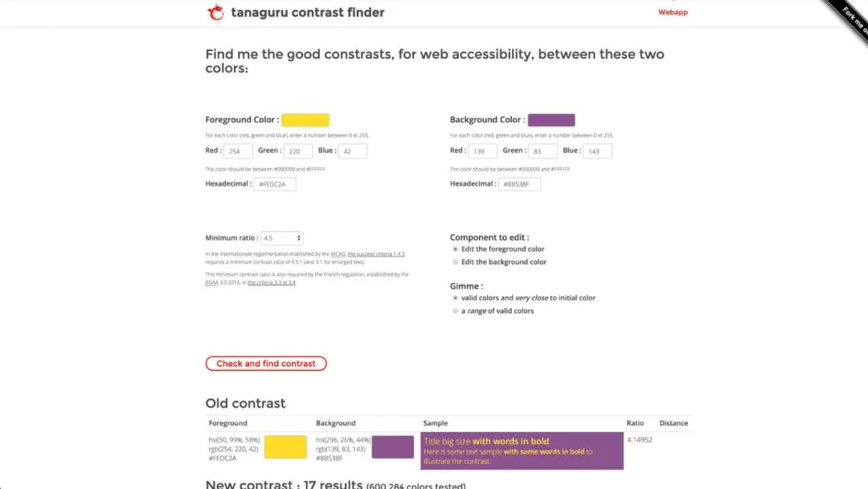Screen dimensions: 868x489
Task: Focus the background Hexadecimal field
Action: click(519, 184)
